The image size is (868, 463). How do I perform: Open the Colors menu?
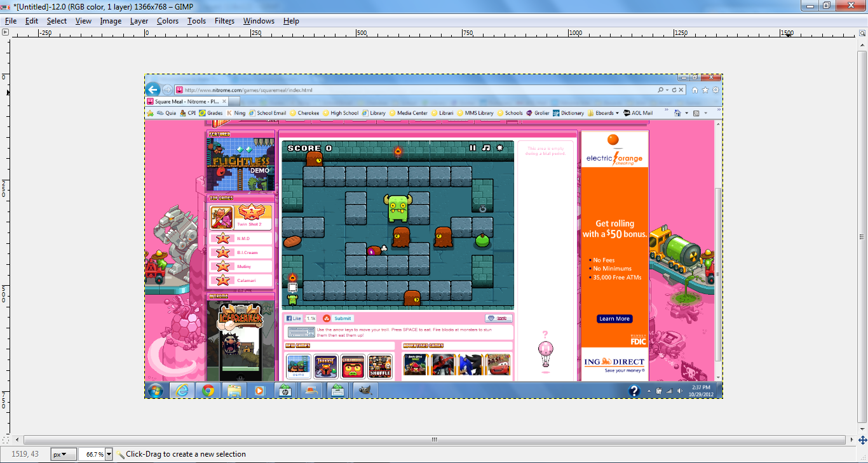168,21
